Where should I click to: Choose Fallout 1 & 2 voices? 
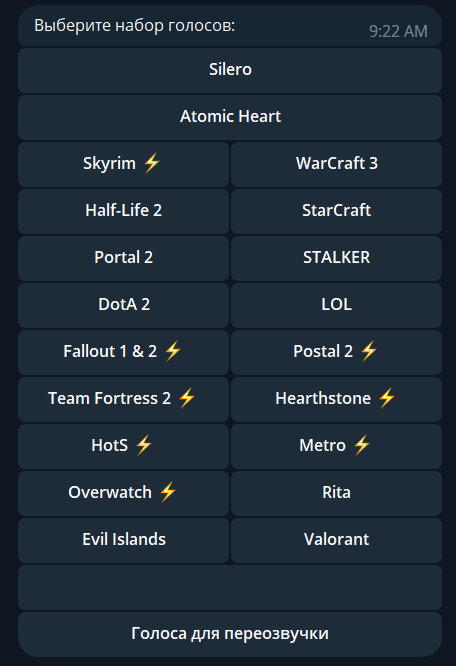[124, 352]
